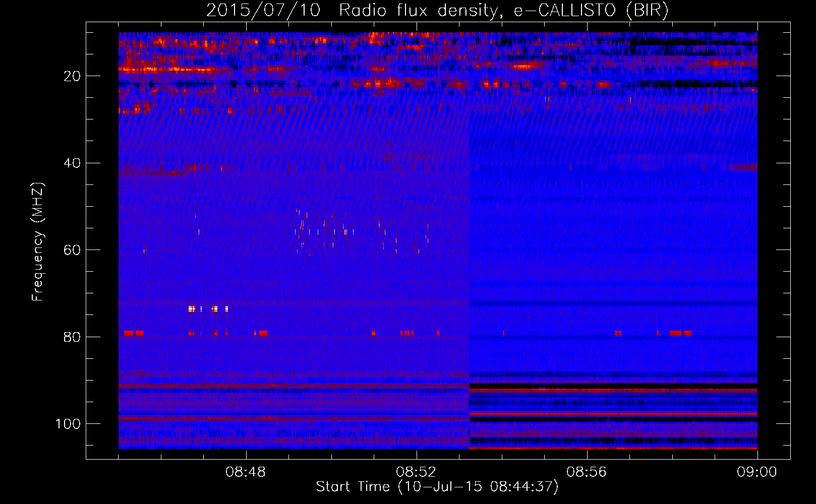Click the "08:52" time tick label

click(x=416, y=472)
